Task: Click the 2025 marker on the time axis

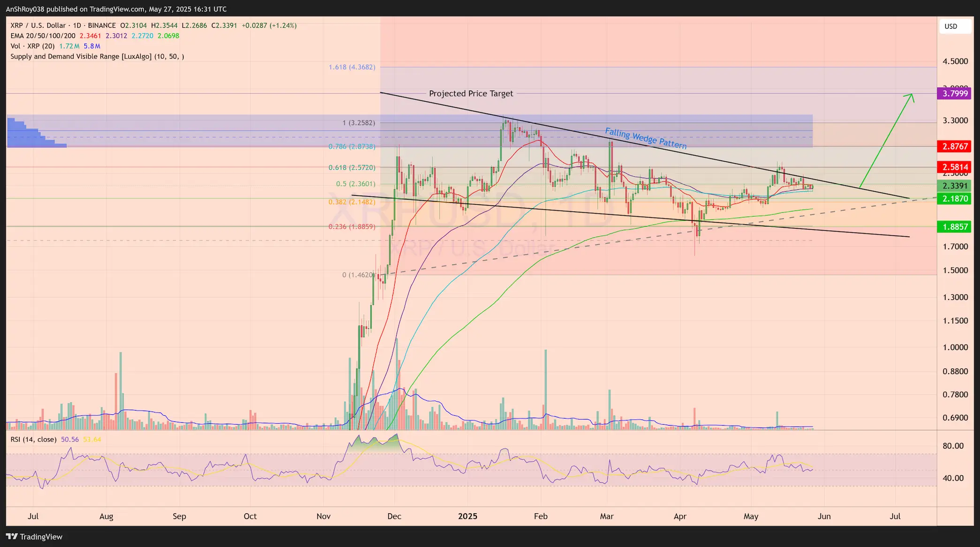Action: click(467, 517)
